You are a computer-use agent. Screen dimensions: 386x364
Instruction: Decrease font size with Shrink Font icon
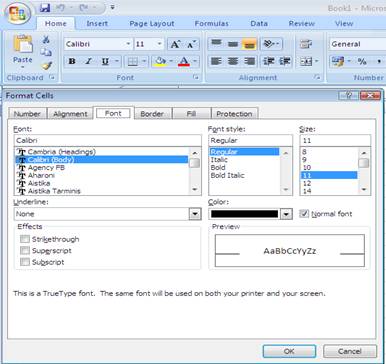click(191, 44)
